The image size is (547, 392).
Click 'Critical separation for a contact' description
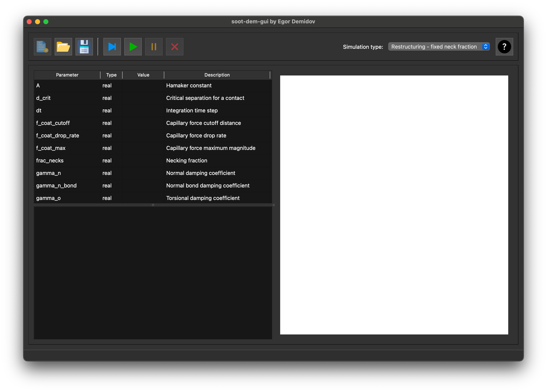(205, 98)
